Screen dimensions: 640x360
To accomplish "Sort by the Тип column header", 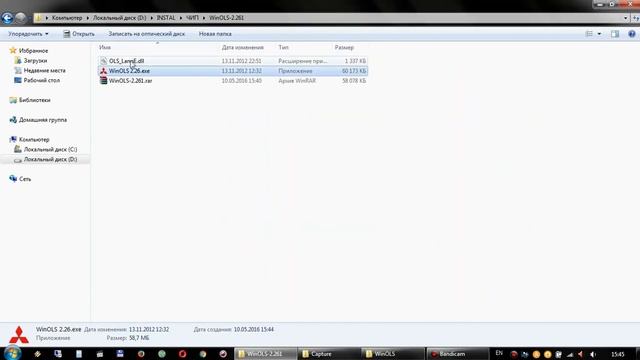I will click(x=283, y=48).
